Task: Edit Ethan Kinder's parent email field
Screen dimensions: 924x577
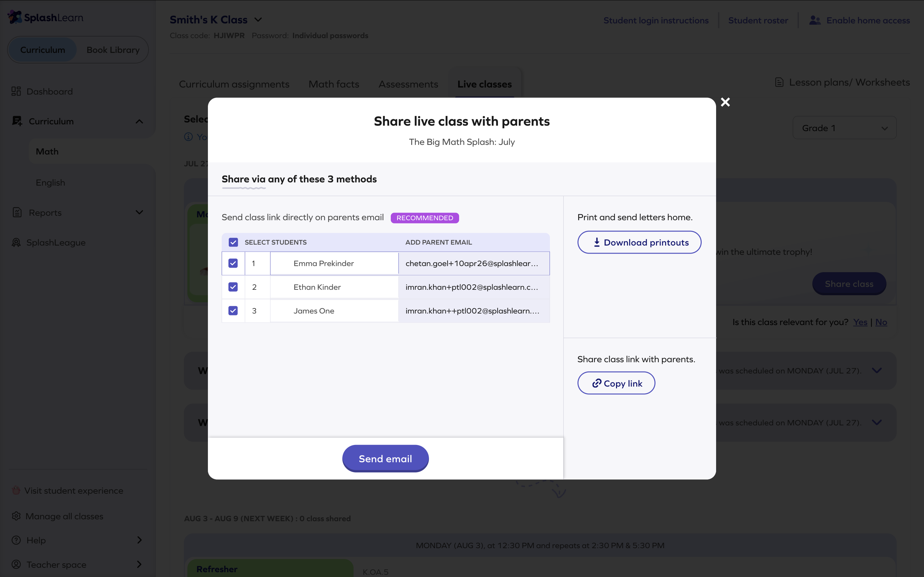Action: tap(474, 287)
